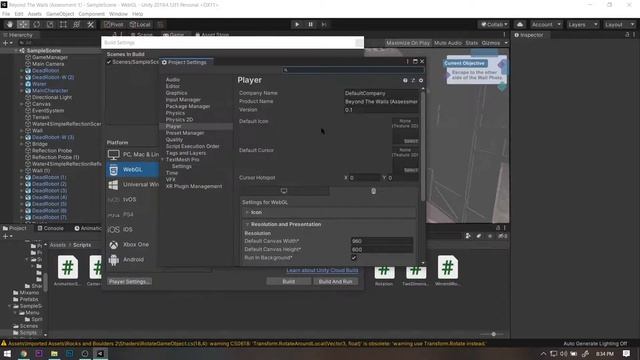Open Windows Start menu
Viewport: 640px width, 360px height.
pos(7,353)
